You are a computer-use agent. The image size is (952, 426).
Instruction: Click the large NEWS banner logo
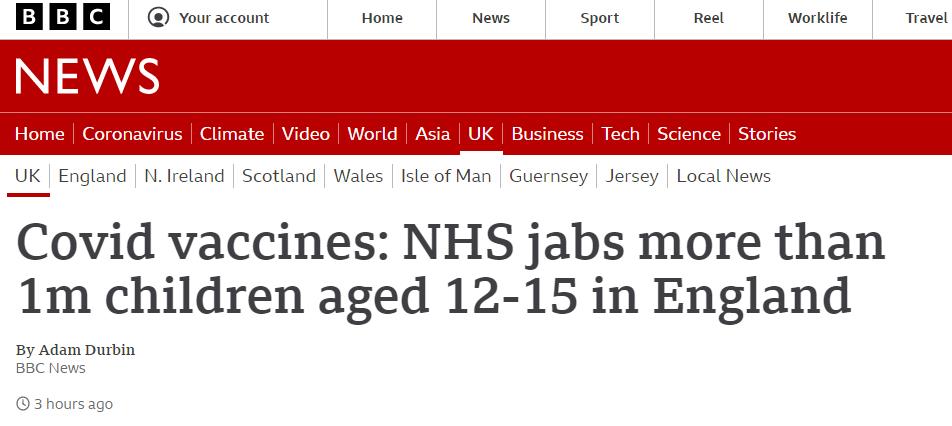[x=87, y=77]
